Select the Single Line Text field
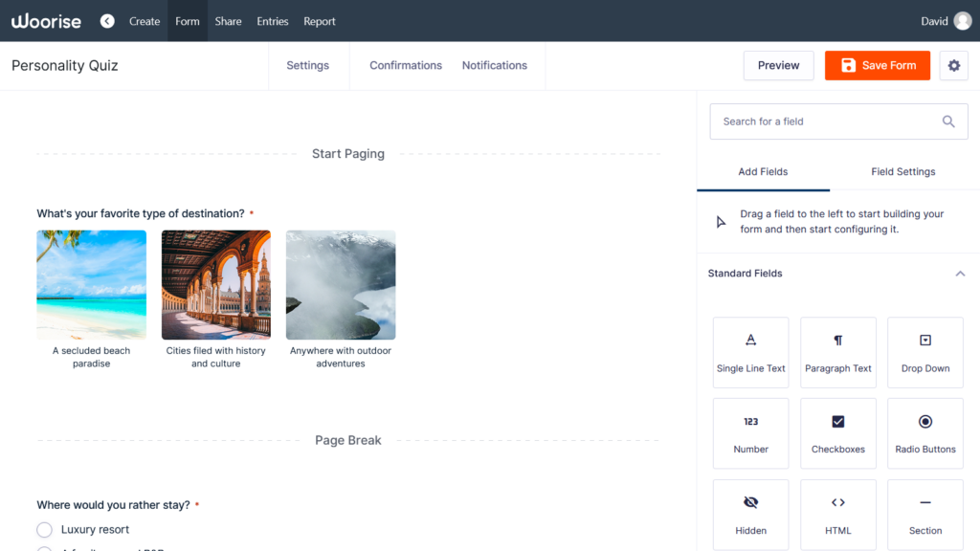The image size is (980, 551). (750, 352)
